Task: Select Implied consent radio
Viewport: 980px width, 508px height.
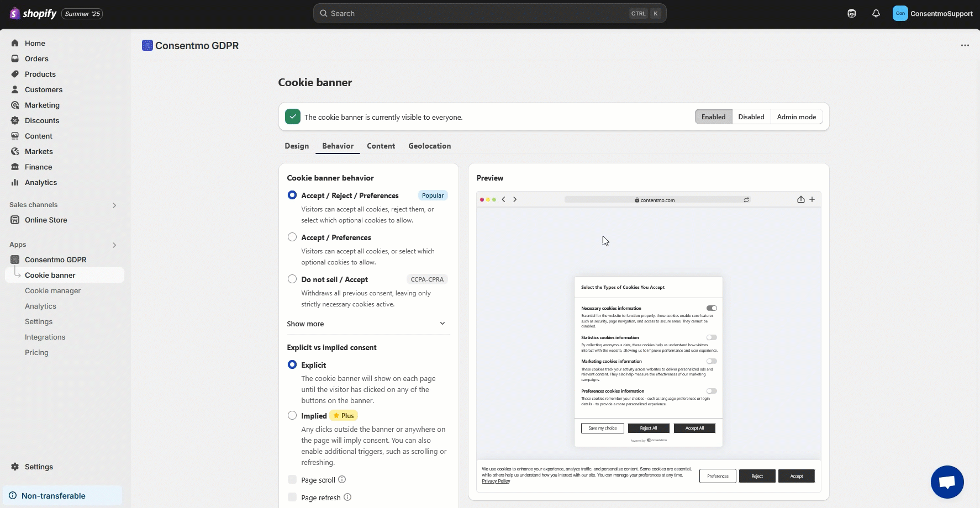Action: (x=292, y=415)
